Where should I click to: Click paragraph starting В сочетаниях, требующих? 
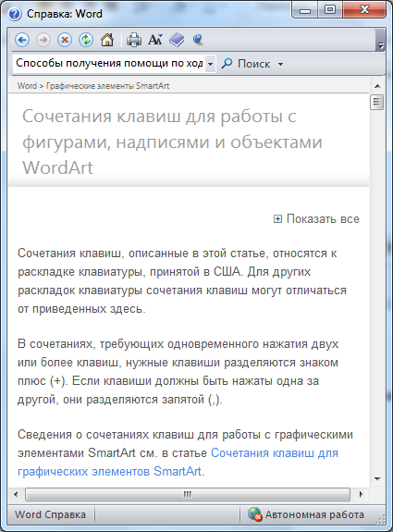click(178, 372)
